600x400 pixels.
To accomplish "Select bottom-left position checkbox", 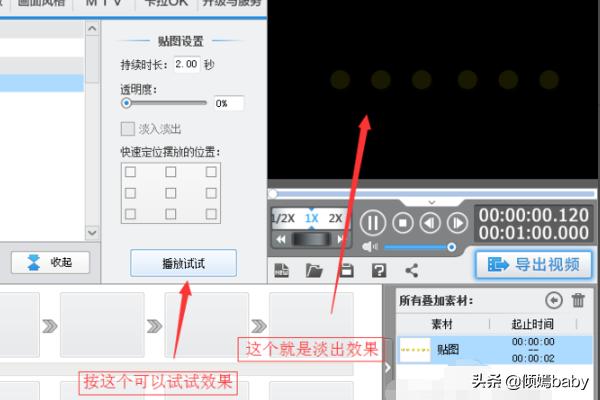I will click(x=130, y=214).
